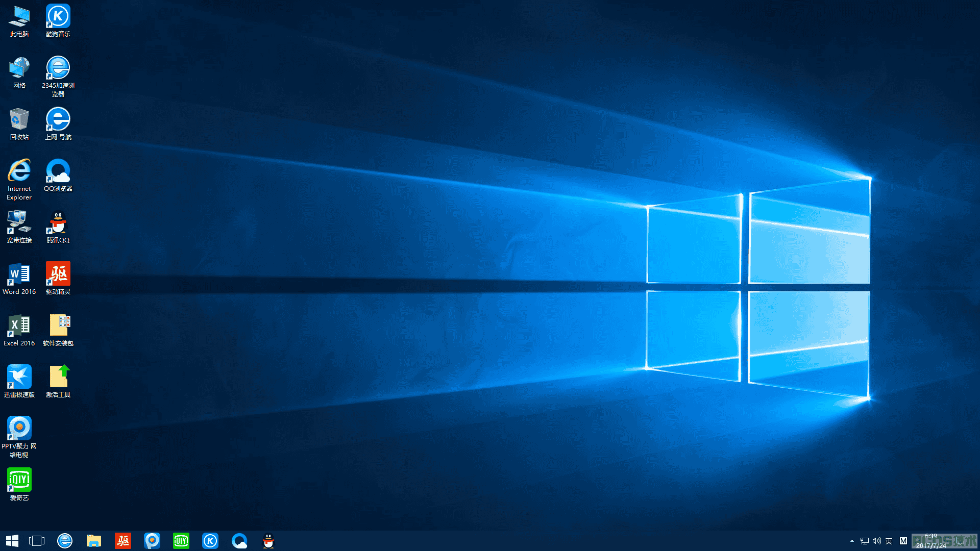Launch QQ Browser from the taskbar

click(239, 541)
